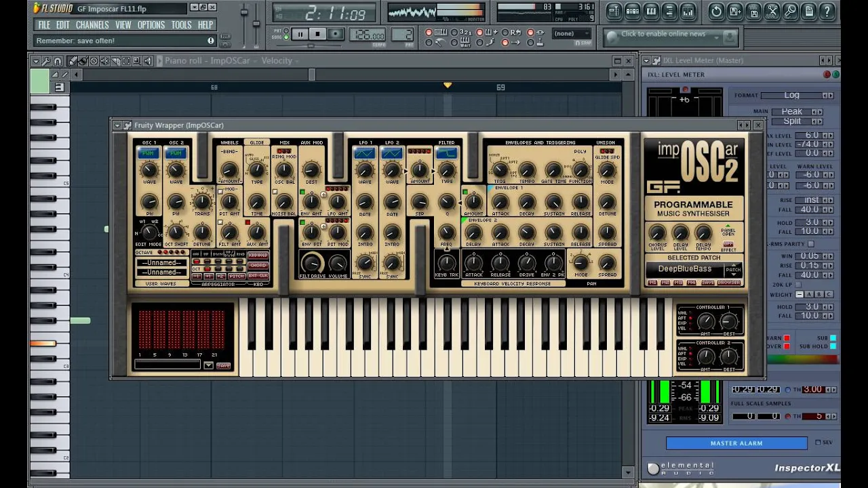Select the piano roll delete tool
This screenshot has width=868, height=488.
click(94, 61)
